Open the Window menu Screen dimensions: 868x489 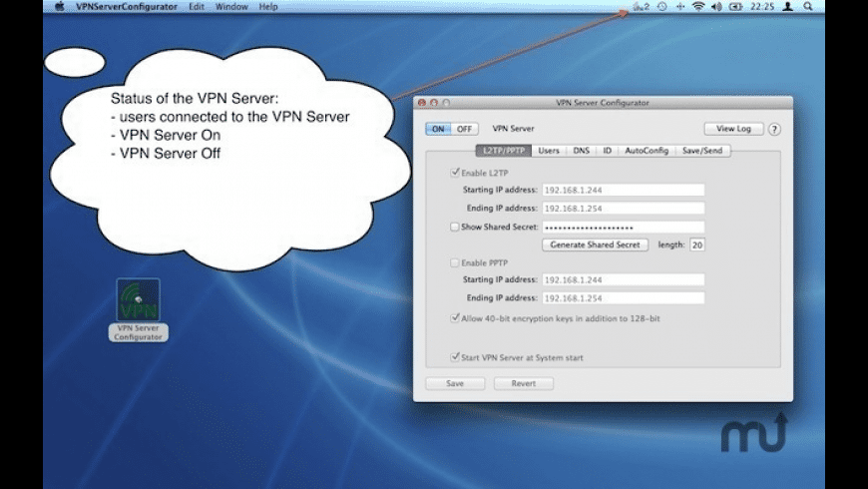(231, 7)
